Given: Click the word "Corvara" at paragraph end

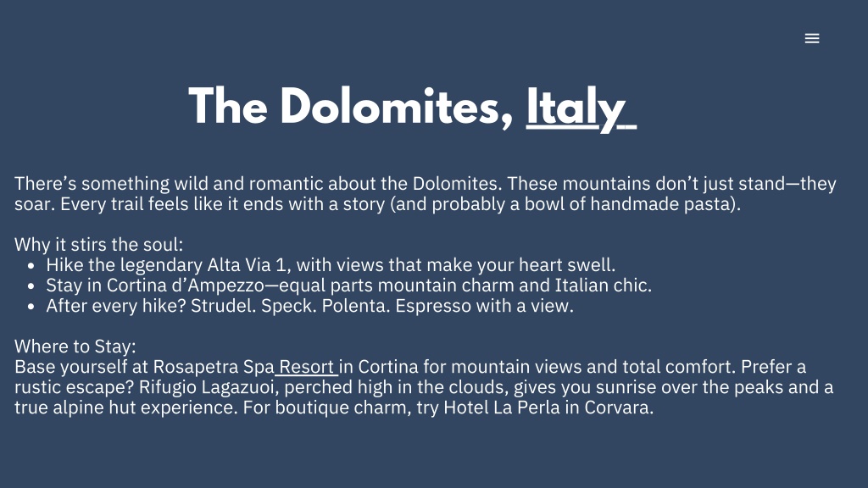Looking at the screenshot, I should (616, 408).
